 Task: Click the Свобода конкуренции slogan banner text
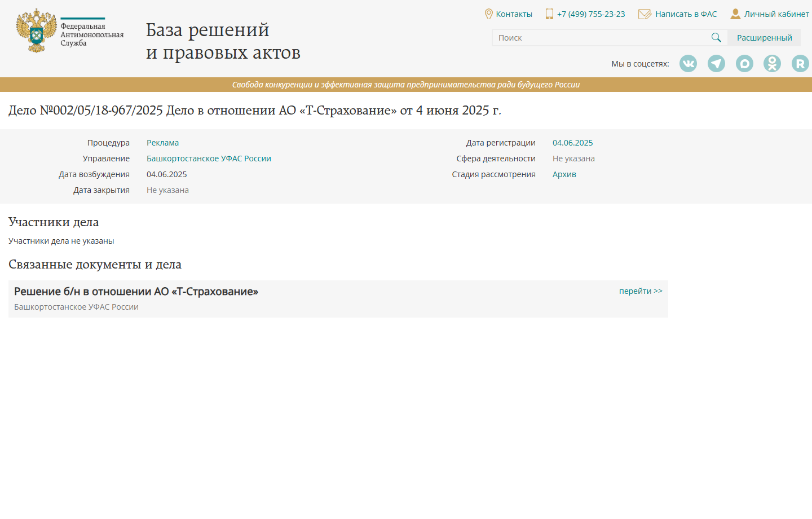406,85
